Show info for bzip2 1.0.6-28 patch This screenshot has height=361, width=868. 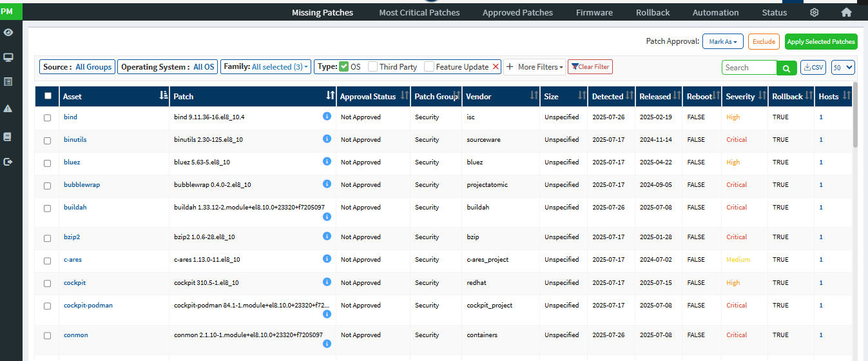click(327, 236)
